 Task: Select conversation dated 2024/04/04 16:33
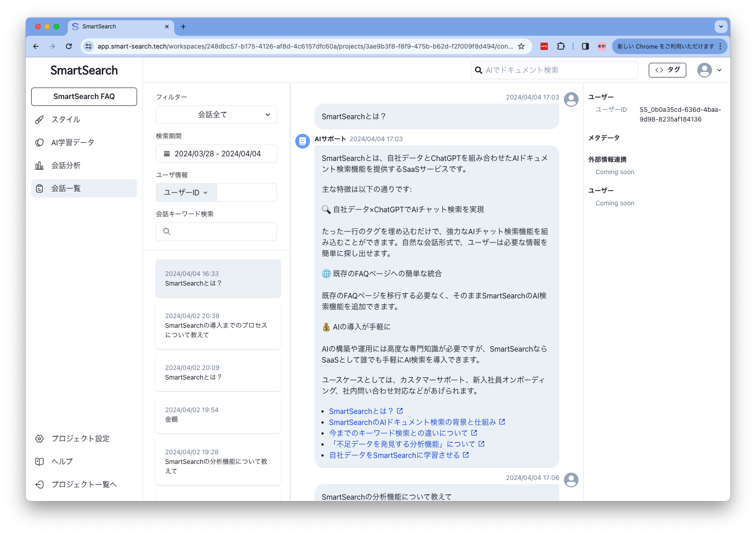pos(218,278)
